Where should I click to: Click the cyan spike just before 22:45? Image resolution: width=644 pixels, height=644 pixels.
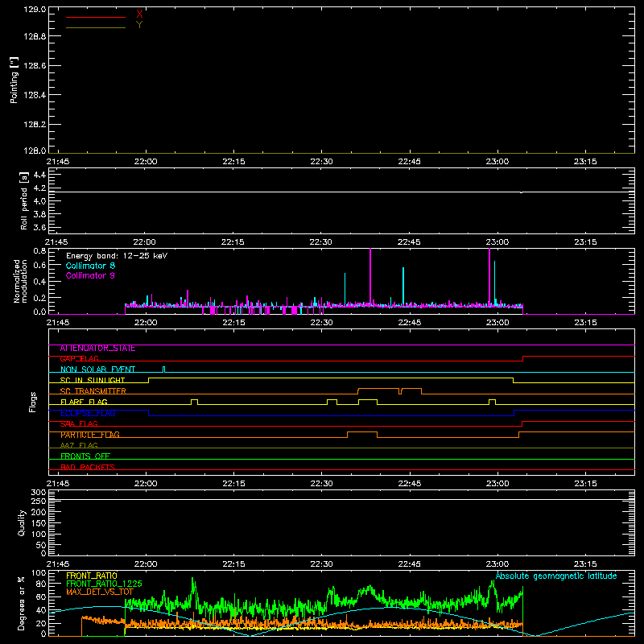(x=403, y=286)
